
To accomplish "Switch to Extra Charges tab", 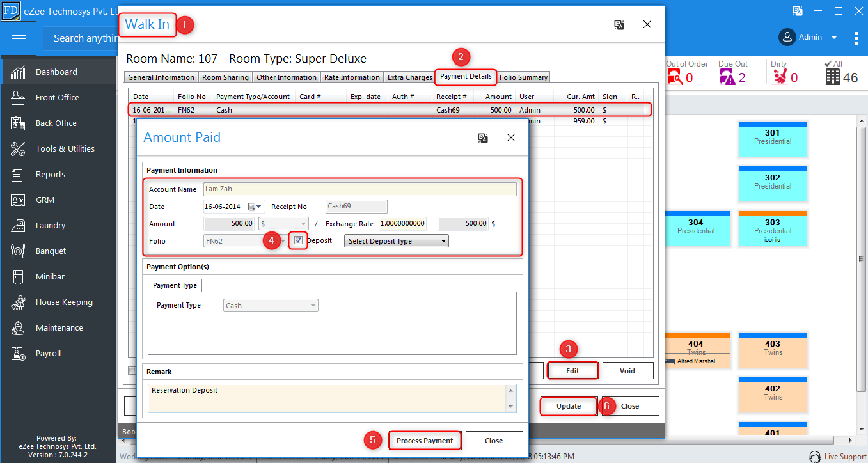I will point(409,77).
